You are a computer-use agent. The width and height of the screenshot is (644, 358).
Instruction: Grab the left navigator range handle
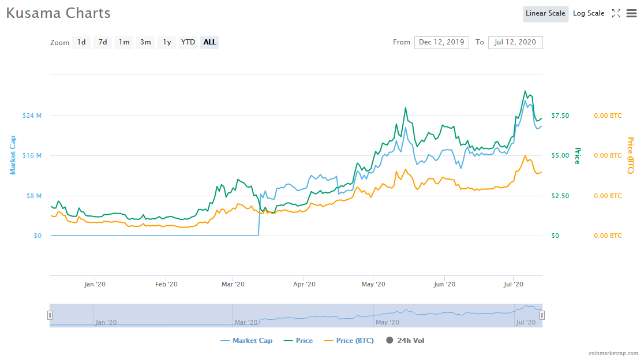pyautogui.click(x=50, y=315)
